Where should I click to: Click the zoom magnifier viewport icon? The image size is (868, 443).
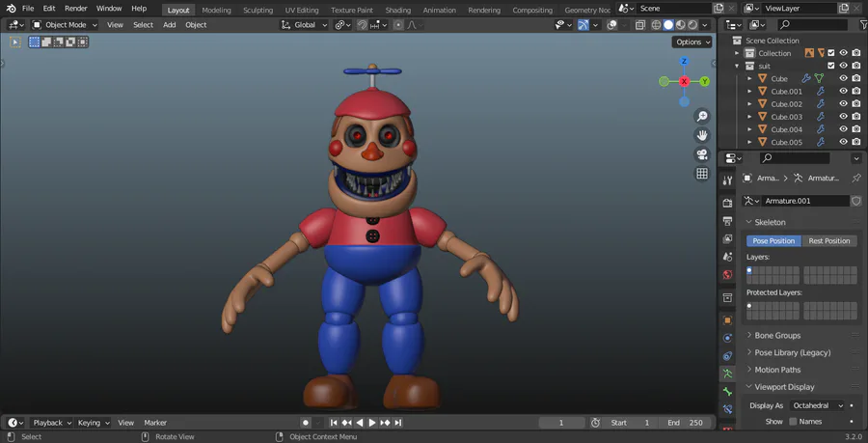click(x=702, y=116)
